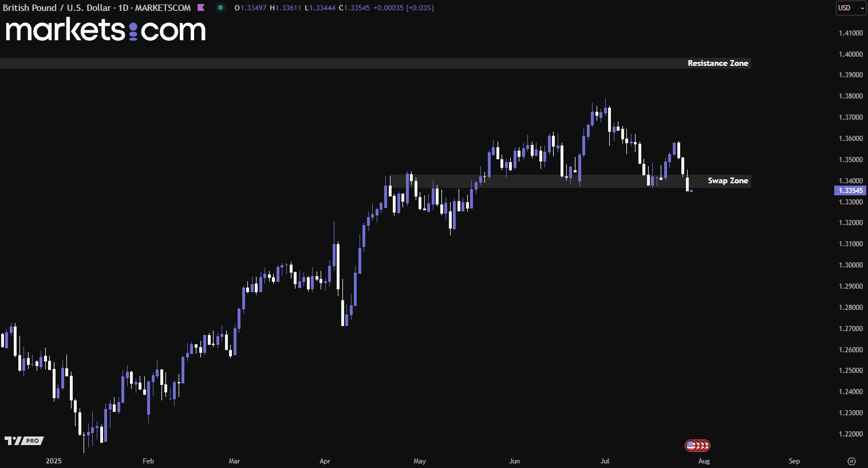
Task: Click the purple flag icon beside MARKETSCOM
Action: click(x=201, y=7)
